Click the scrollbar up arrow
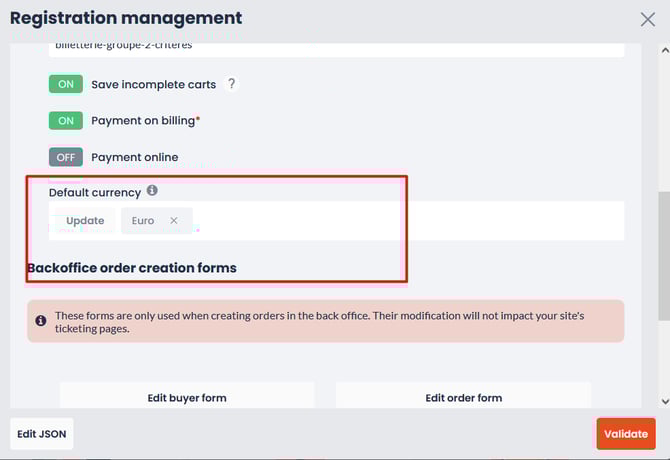Image resolution: width=670 pixels, height=460 pixels. coord(665,50)
